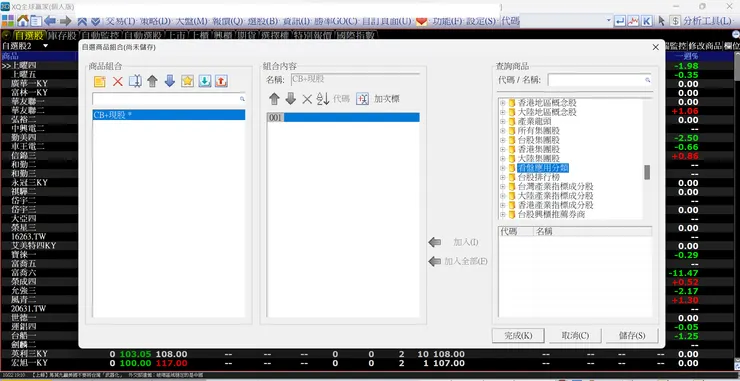Expand the 所有集團股 folder

503,131
